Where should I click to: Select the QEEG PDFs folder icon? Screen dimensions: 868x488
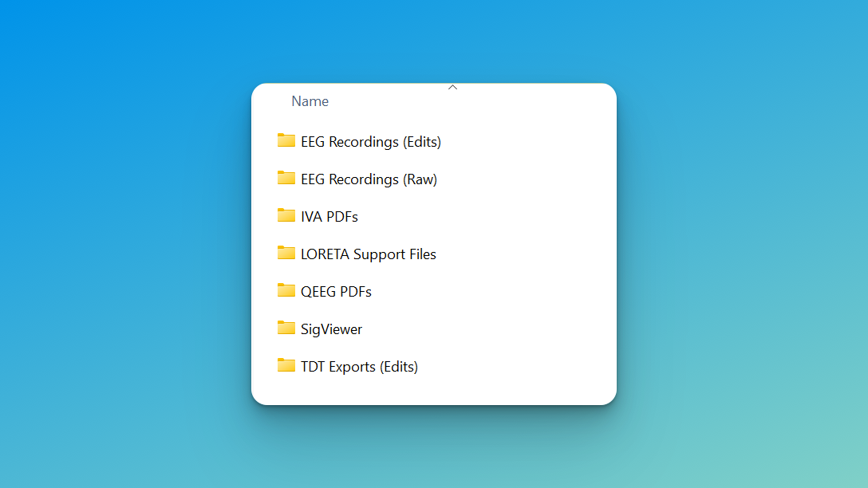pyautogui.click(x=286, y=291)
